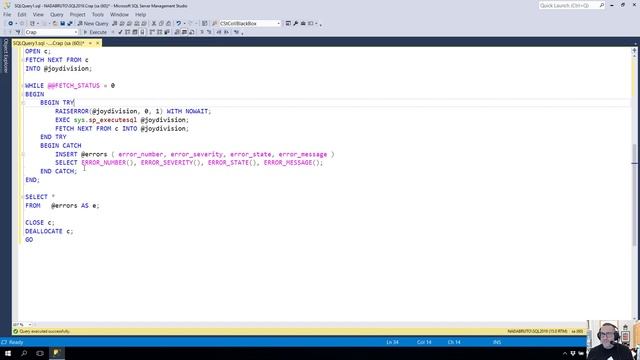Collapse the BEGIN TRY block

coord(23,103)
